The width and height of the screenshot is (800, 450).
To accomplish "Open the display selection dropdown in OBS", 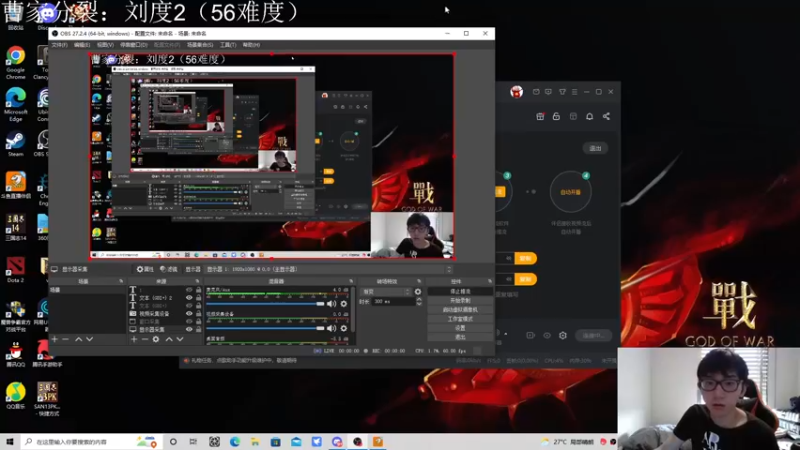I will [328, 269].
